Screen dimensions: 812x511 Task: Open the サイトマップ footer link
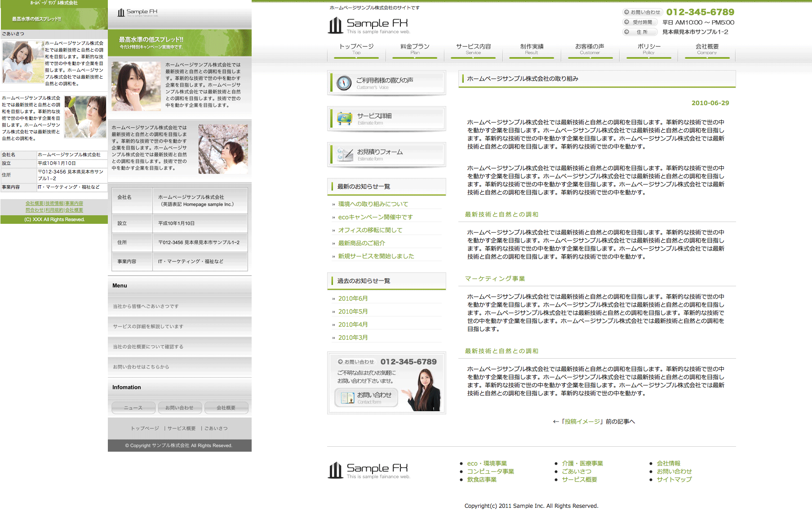(674, 480)
